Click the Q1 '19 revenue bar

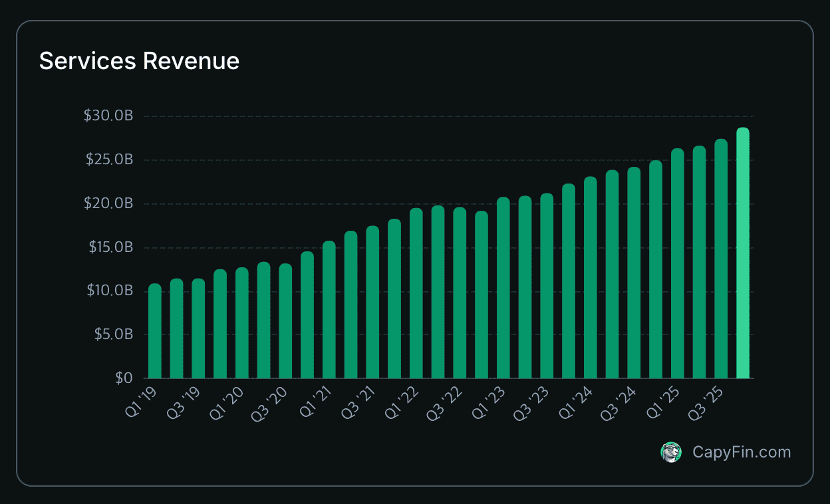click(x=154, y=331)
